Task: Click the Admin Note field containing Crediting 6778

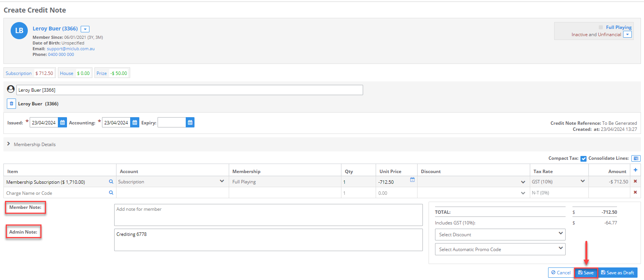Action: 268,240
